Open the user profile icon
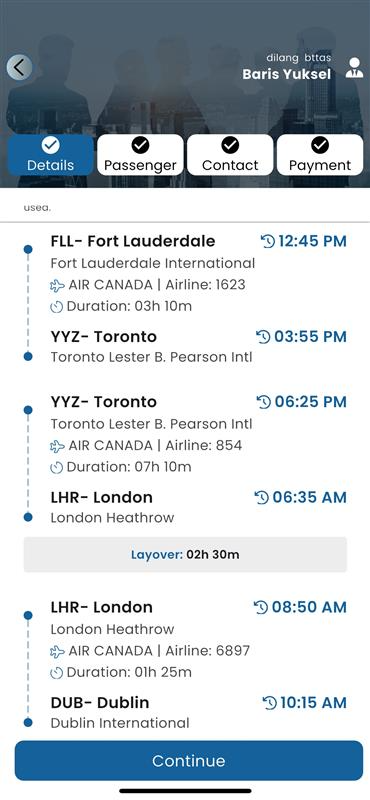The width and height of the screenshot is (370, 800). tap(354, 68)
